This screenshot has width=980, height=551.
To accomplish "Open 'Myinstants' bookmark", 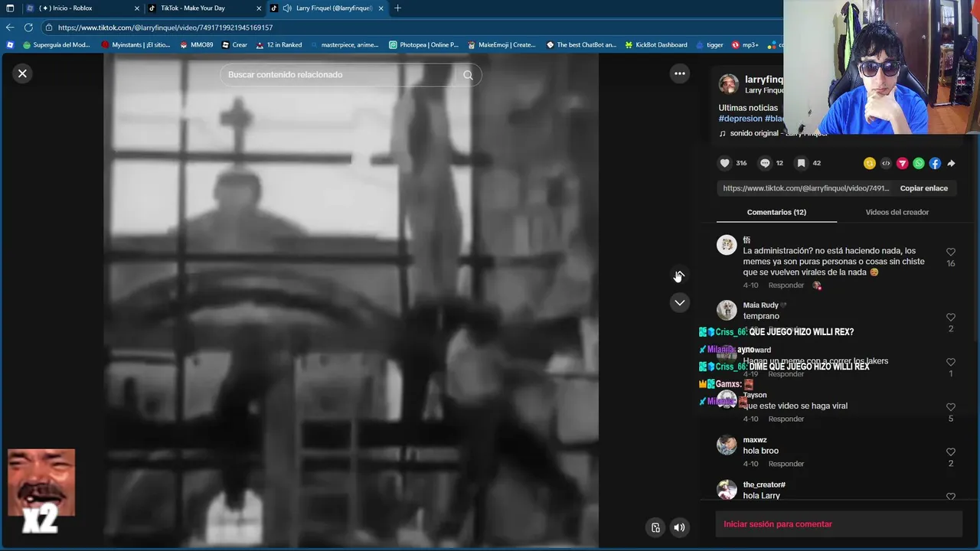I will pyautogui.click(x=136, y=45).
